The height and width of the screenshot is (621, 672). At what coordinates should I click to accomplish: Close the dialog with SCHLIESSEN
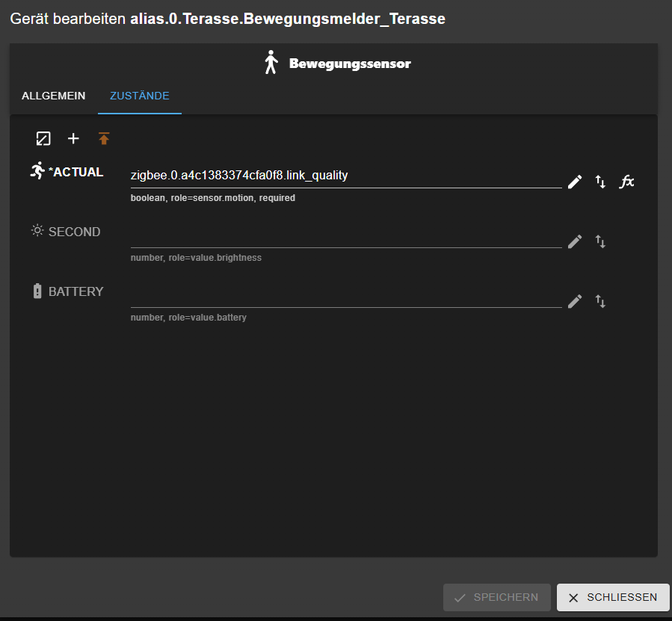click(x=612, y=597)
